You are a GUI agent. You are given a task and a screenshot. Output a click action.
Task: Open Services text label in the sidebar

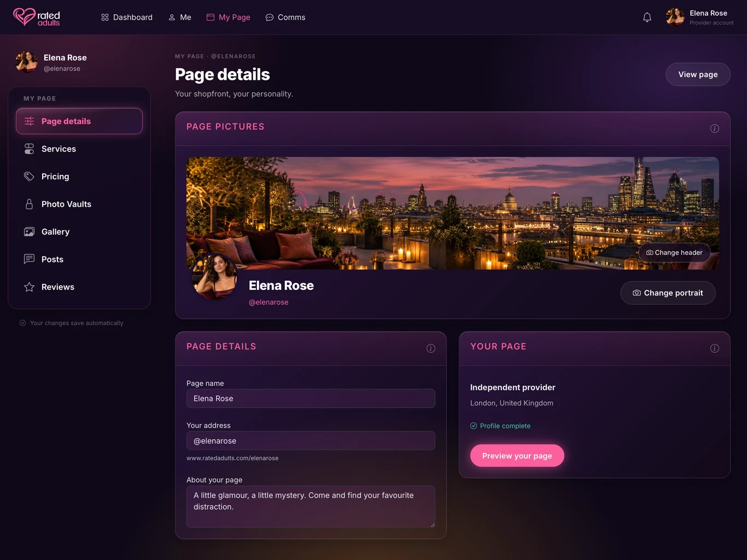coord(59,149)
